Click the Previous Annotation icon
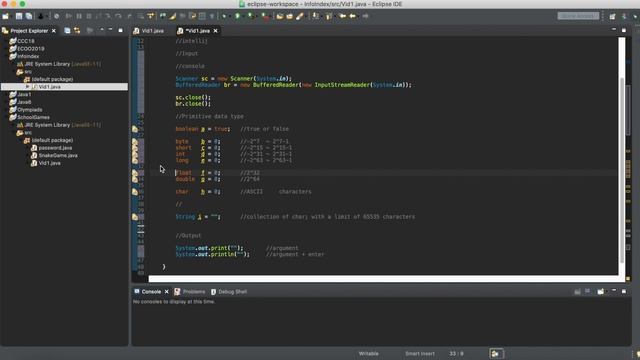This screenshot has width=640, height=360. 329,16
